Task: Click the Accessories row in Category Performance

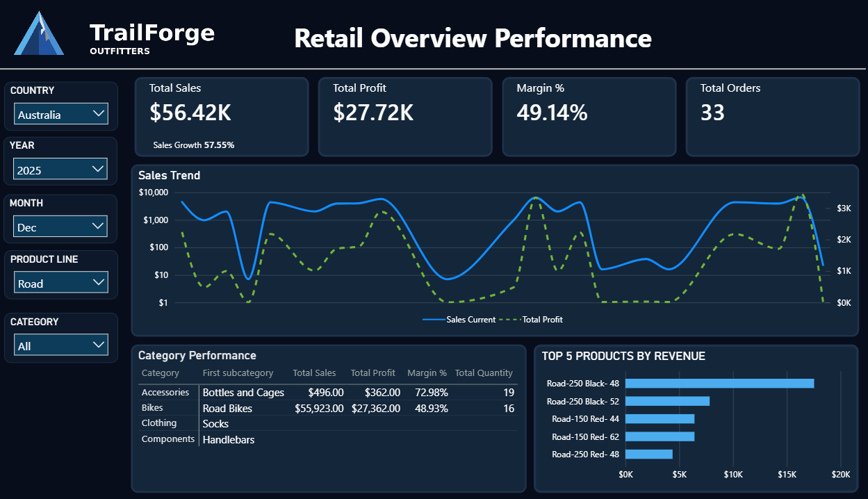Action: click(167, 392)
